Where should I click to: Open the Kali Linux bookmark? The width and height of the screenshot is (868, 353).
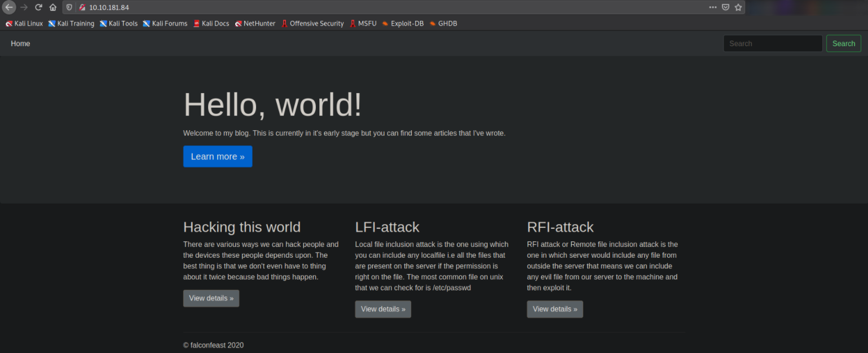pos(24,24)
